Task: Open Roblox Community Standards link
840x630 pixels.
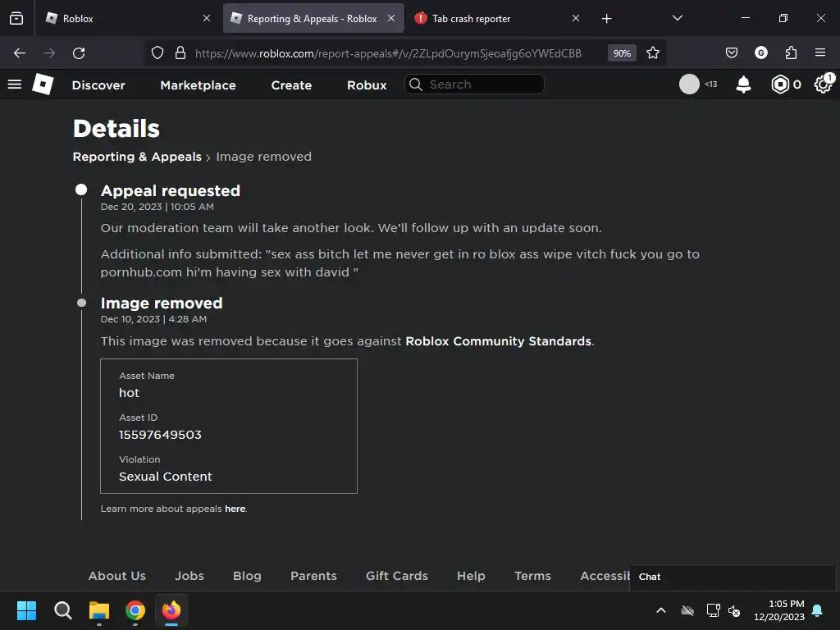Action: click(x=498, y=341)
